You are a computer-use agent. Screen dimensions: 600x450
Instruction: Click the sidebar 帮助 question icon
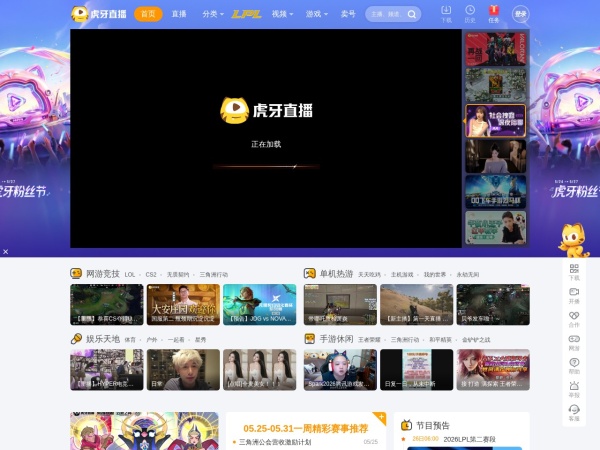pyautogui.click(x=574, y=362)
